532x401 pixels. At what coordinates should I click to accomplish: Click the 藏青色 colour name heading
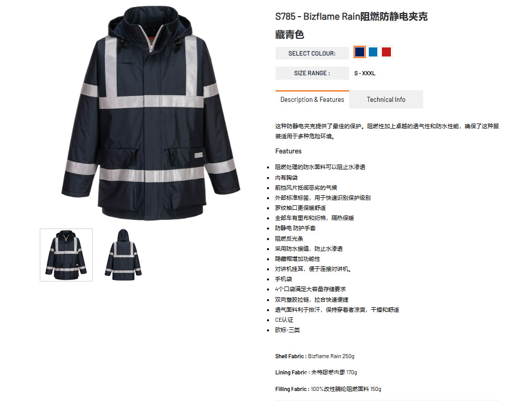289,35
